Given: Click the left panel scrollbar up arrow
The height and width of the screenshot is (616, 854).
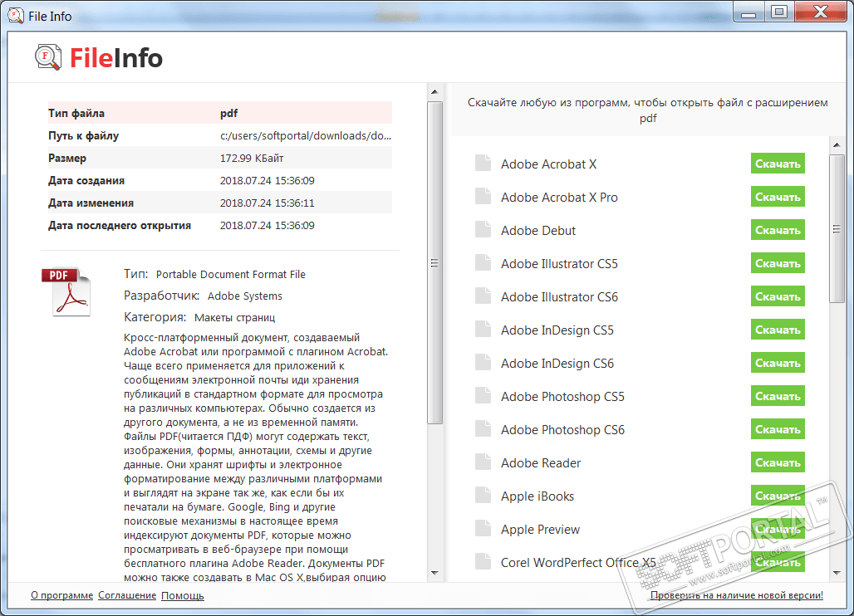Looking at the screenshot, I should pos(434,91).
